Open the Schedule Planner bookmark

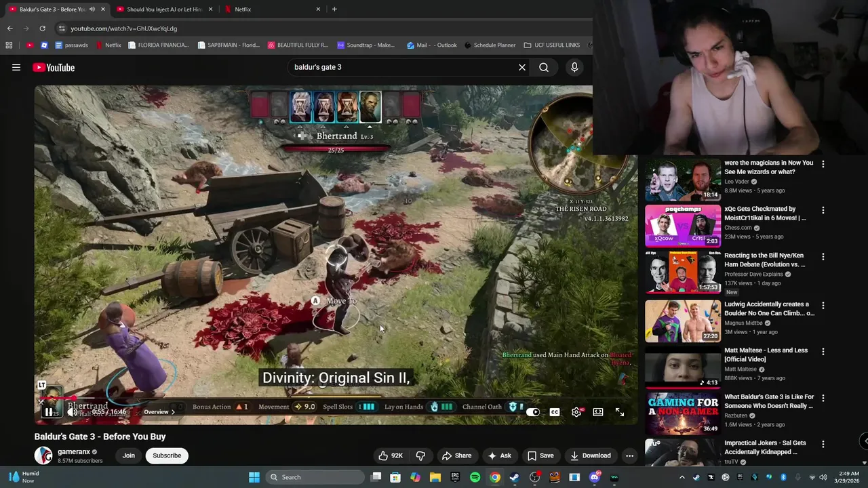point(490,45)
